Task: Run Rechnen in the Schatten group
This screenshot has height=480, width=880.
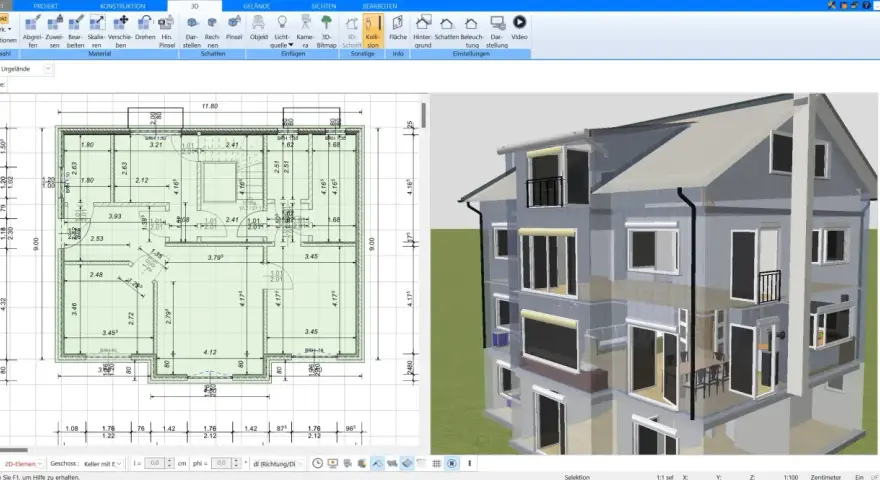Action: [212, 31]
